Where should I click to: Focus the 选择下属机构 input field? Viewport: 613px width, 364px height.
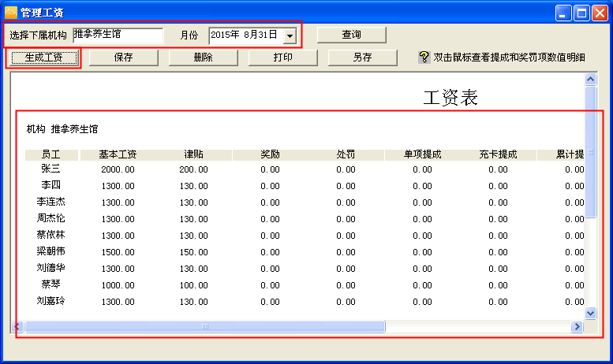point(118,35)
